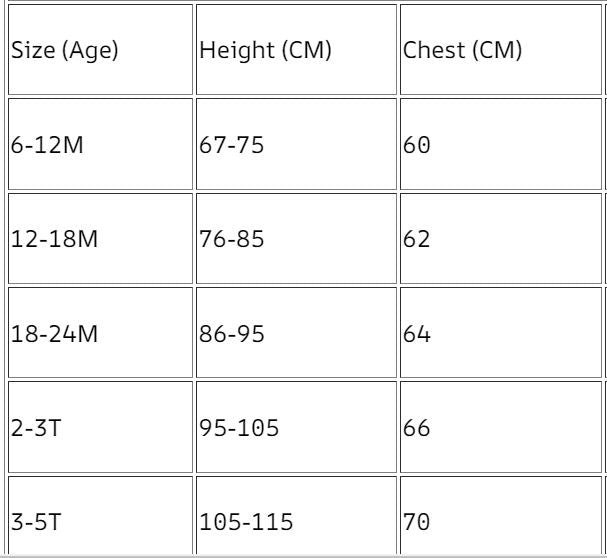The height and width of the screenshot is (558, 607).
Task: Click the '95-105' height cell
Action: [296, 428]
